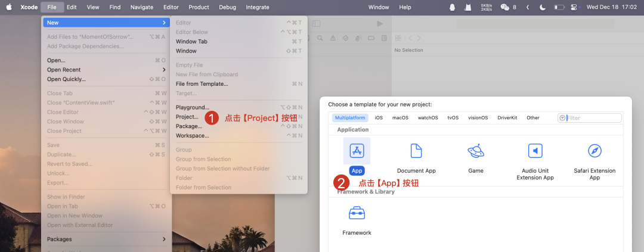This screenshot has width=644, height=252.
Task: Open the Window menu
Action: pyautogui.click(x=379, y=7)
